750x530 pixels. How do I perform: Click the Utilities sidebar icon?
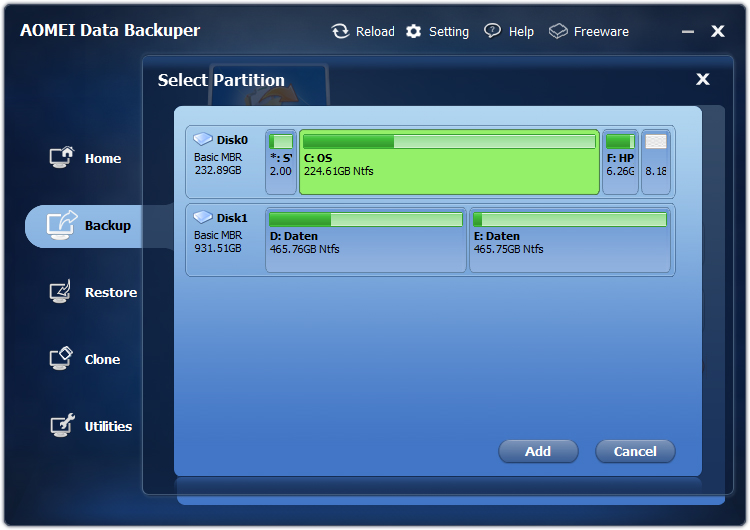pyautogui.click(x=62, y=425)
